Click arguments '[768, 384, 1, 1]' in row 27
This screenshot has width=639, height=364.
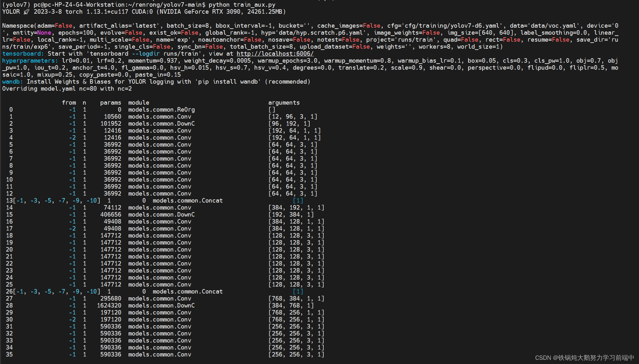296,299
